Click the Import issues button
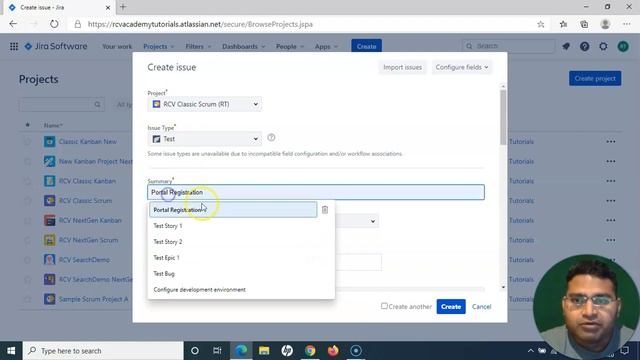The width and height of the screenshot is (640, 360). [x=402, y=67]
